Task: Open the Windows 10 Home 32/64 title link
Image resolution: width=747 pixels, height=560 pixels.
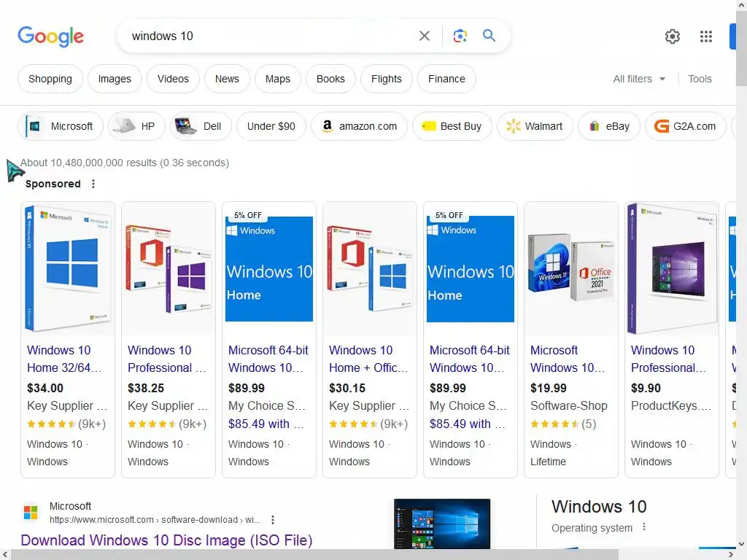Action: coord(64,359)
